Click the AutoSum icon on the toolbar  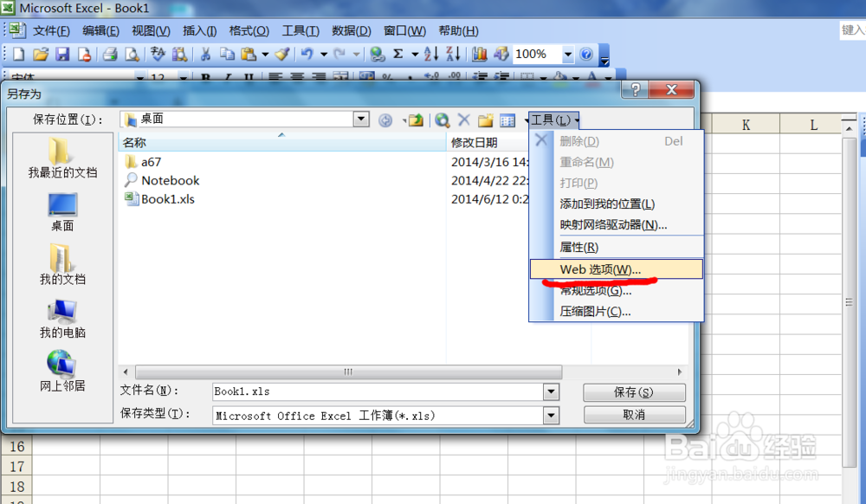pos(397,54)
